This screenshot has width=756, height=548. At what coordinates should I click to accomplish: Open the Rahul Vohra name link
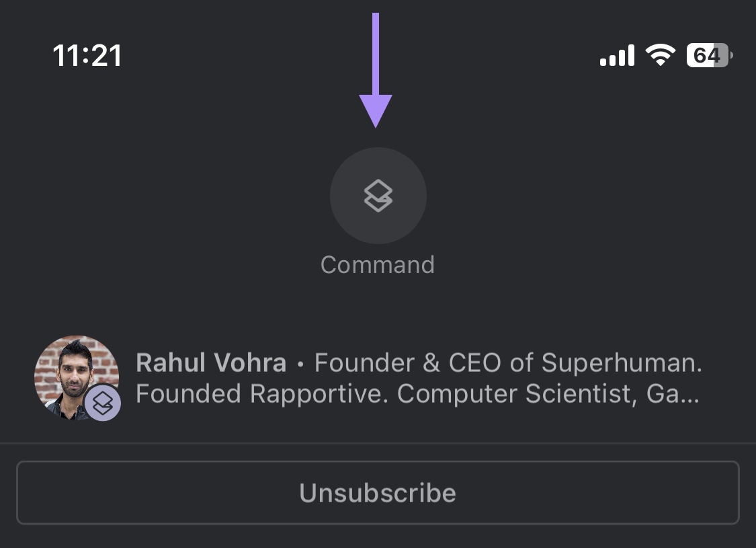tap(211, 363)
